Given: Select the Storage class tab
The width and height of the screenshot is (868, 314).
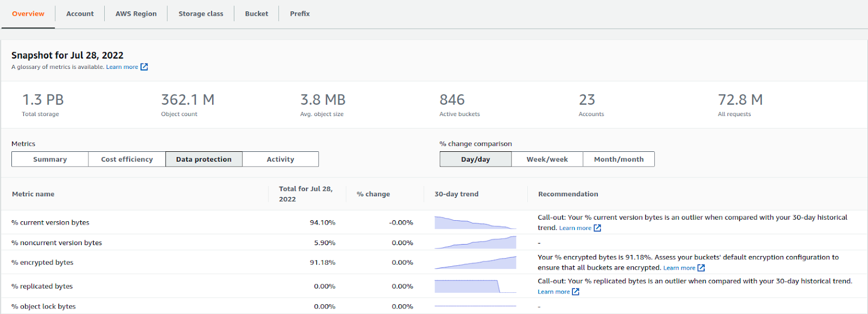Looking at the screenshot, I should (x=201, y=14).
